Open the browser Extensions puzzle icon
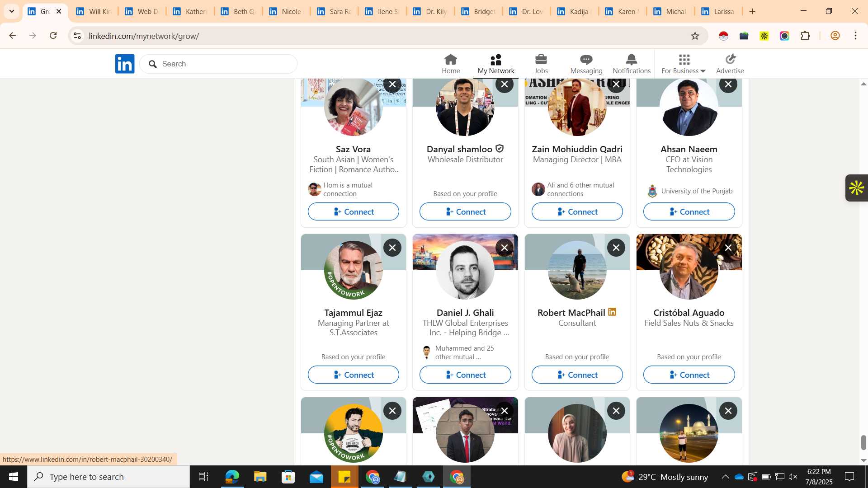This screenshot has width=868, height=488. click(805, 36)
